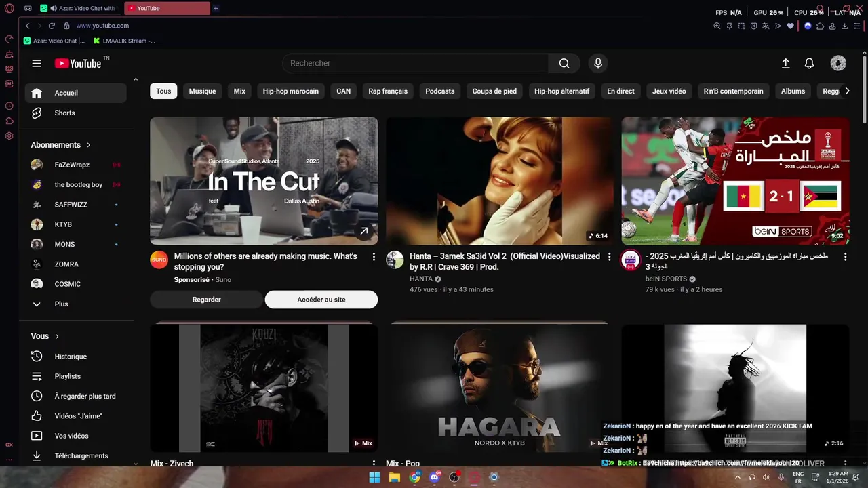
Task: Select the Tous filter chip
Action: [163, 91]
